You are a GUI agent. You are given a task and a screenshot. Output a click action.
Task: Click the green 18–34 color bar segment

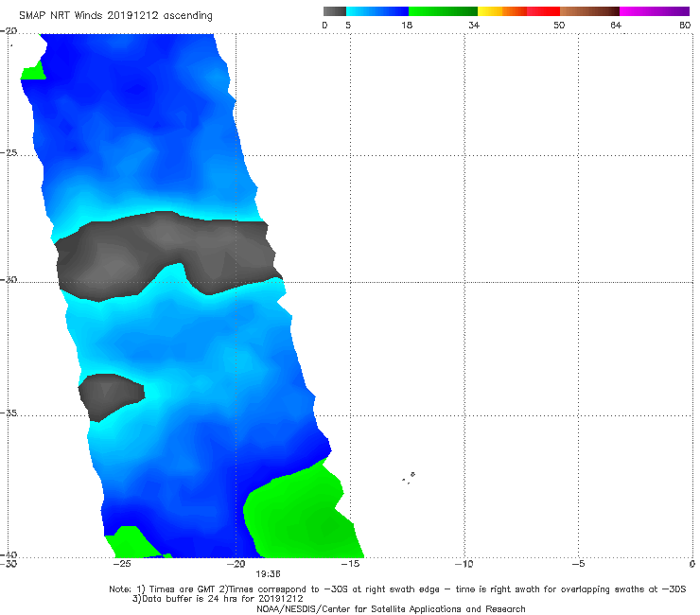pos(443,11)
